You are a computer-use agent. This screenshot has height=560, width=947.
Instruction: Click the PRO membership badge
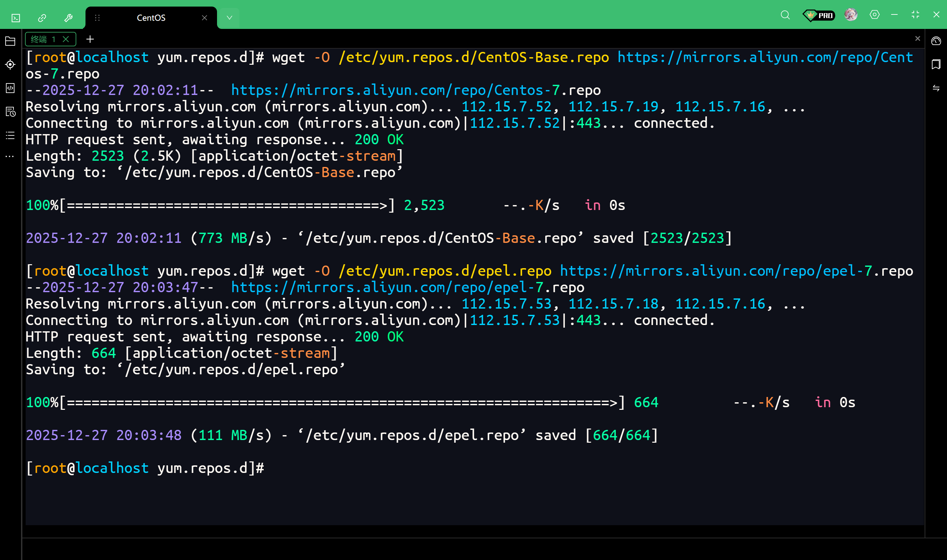818,15
